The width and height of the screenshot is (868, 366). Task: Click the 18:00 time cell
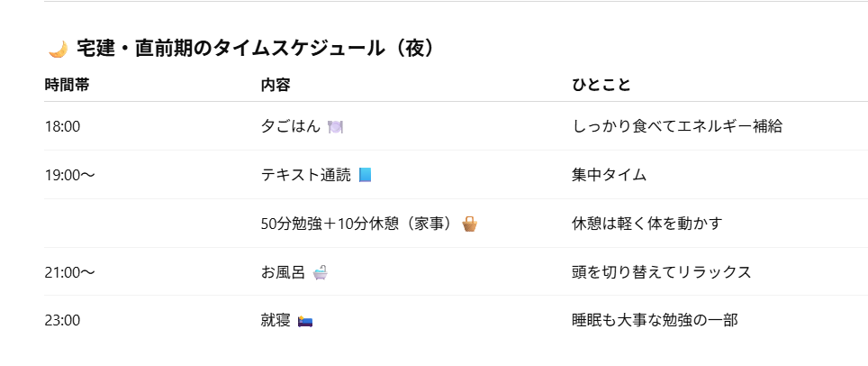62,127
